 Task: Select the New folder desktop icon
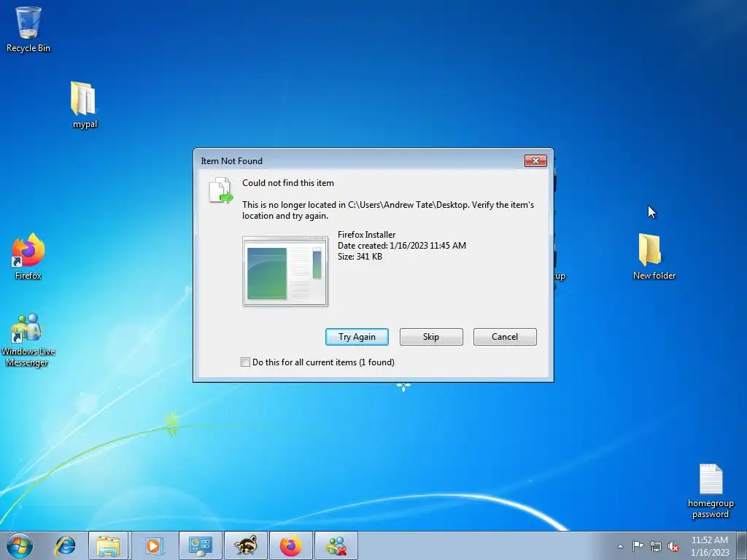tap(654, 256)
